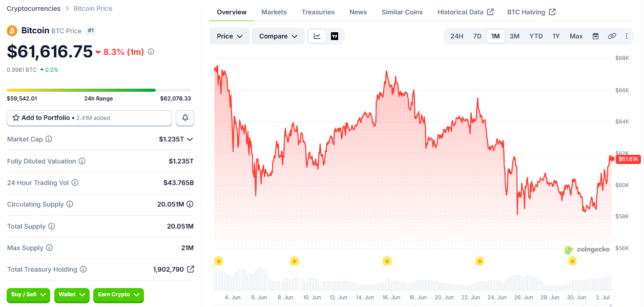Image resolution: width=644 pixels, height=307 pixels.
Task: Expand the Market Cap value chevron
Action: [x=190, y=139]
